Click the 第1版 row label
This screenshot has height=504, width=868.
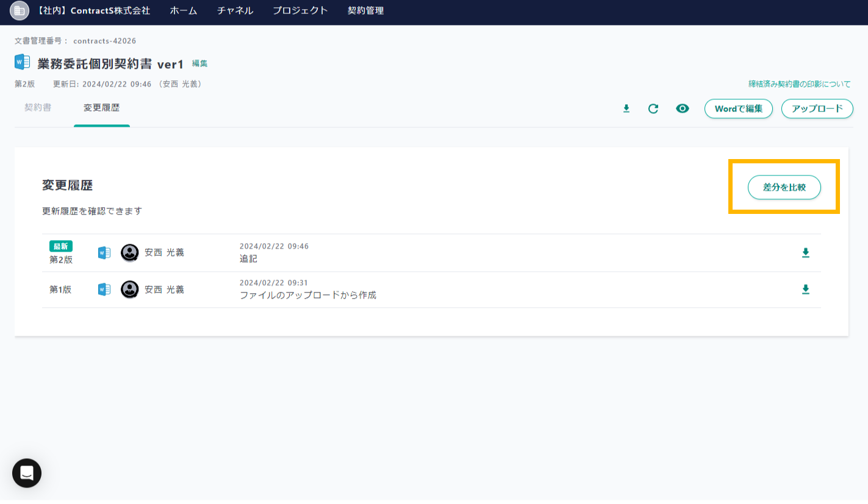point(60,289)
